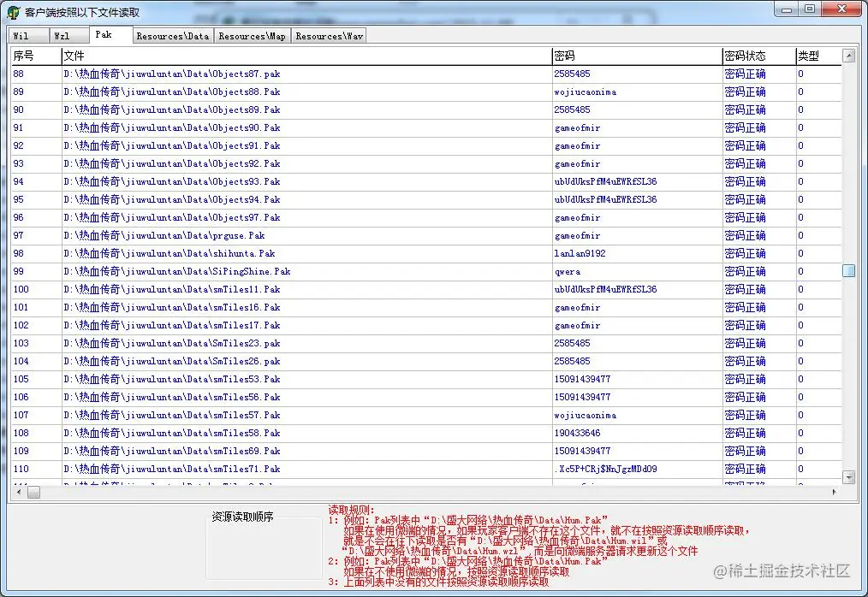Select the smTiles17.Pak file path
This screenshot has height=597, width=868.
[171, 325]
